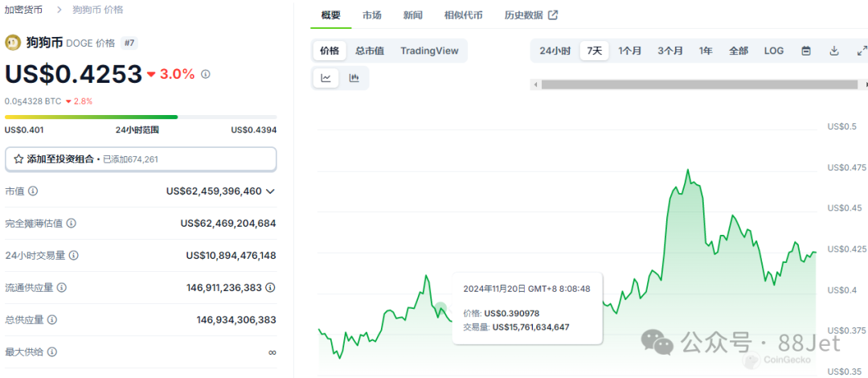Click the #7 rank badge
This screenshot has height=378, width=868.
tap(129, 43)
